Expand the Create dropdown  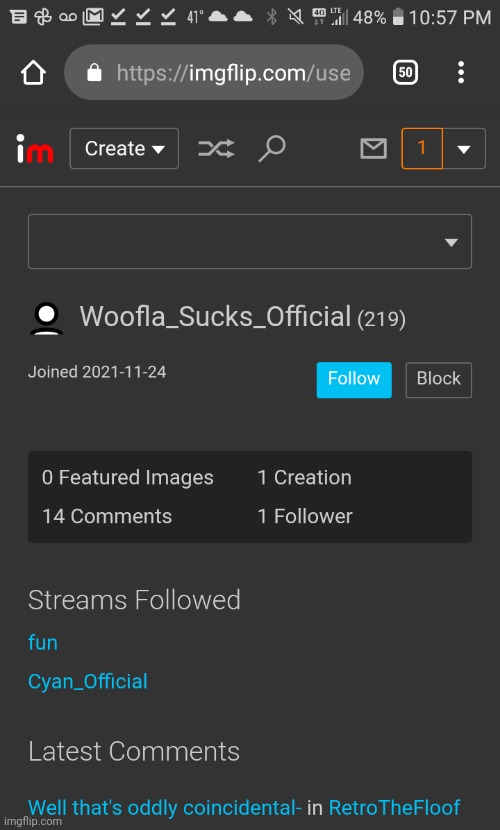124,149
